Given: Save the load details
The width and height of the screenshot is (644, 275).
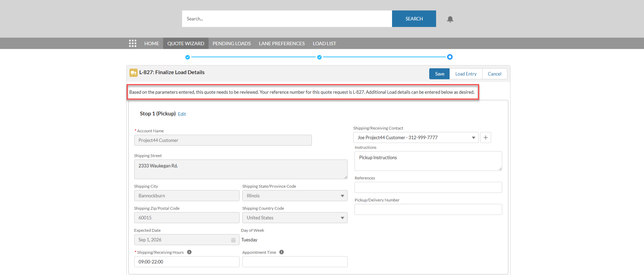Looking at the screenshot, I should coord(440,74).
